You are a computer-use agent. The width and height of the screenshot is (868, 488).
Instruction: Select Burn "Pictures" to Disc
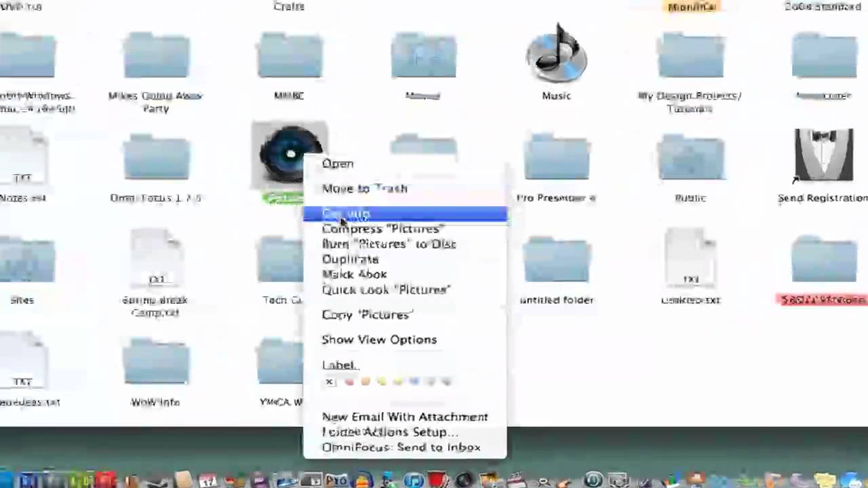[x=389, y=244]
